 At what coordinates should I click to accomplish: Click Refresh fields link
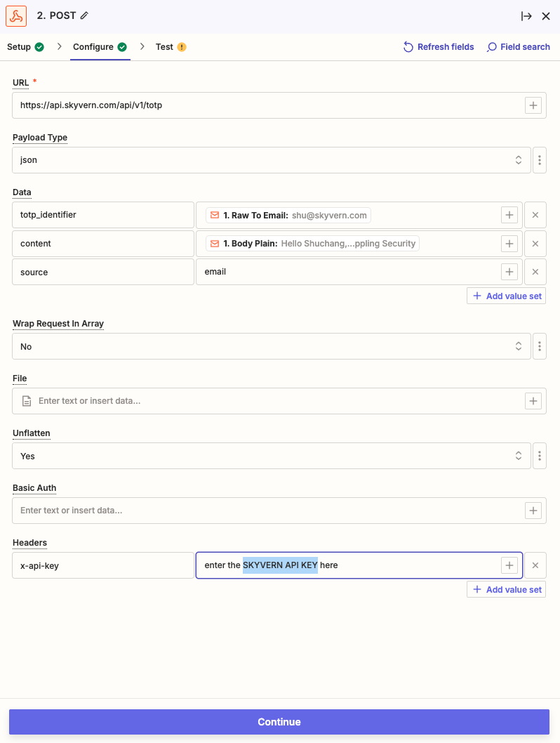(x=439, y=47)
